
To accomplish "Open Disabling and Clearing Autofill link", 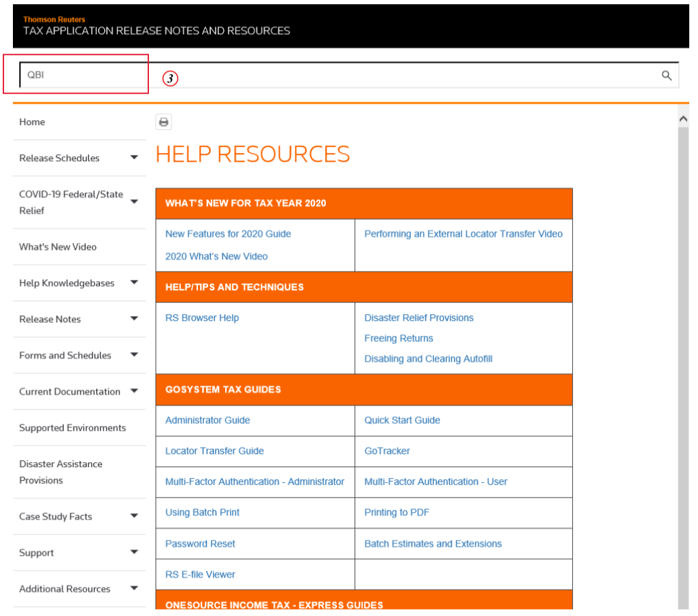I will tap(428, 359).
